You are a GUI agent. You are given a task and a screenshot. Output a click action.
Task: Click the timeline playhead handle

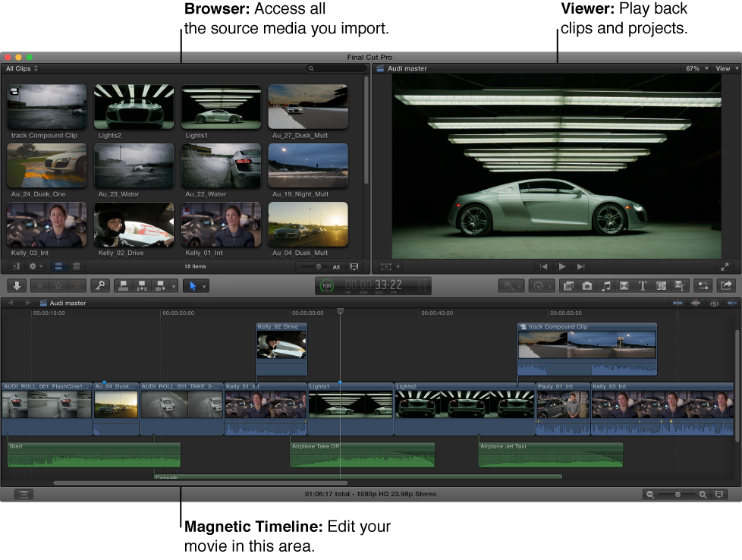pos(340,311)
